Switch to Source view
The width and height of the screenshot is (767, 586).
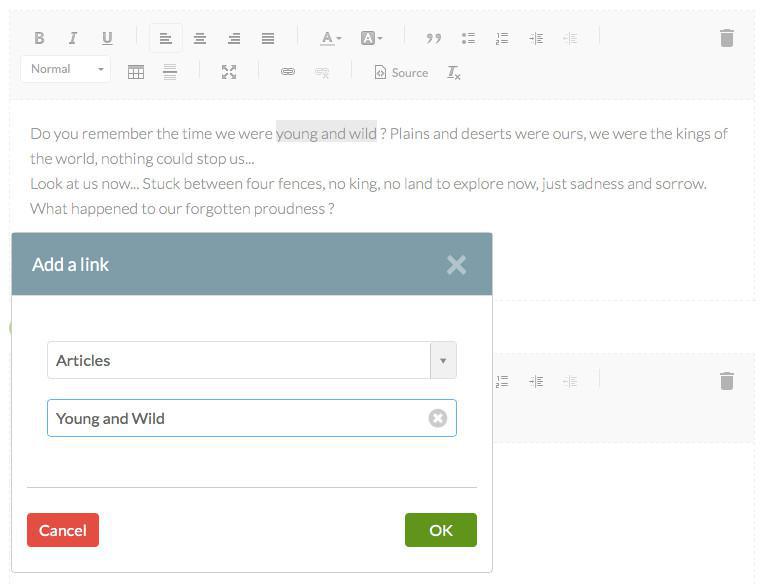pos(401,72)
